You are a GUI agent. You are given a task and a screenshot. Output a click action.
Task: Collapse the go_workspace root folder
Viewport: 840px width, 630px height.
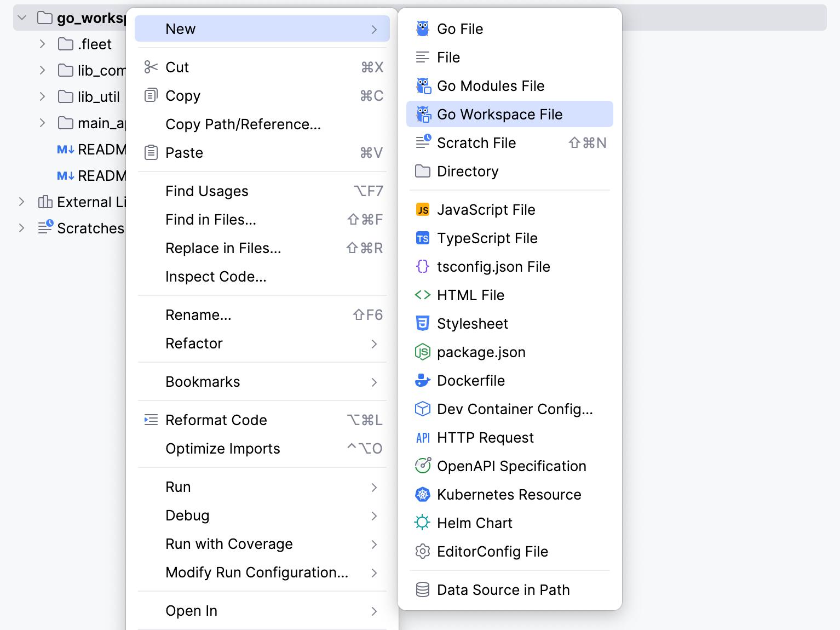pos(22,18)
